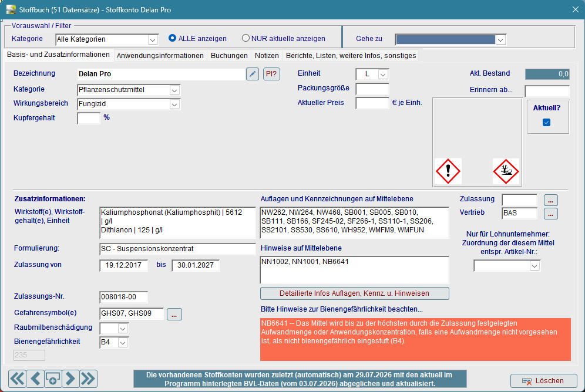Go to previous record with left arrow
This screenshot has width=585, height=392.
[x=35, y=379]
